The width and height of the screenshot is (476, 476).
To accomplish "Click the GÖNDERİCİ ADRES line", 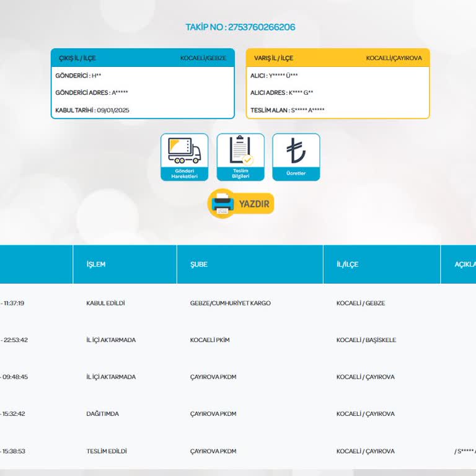I will click(92, 93).
